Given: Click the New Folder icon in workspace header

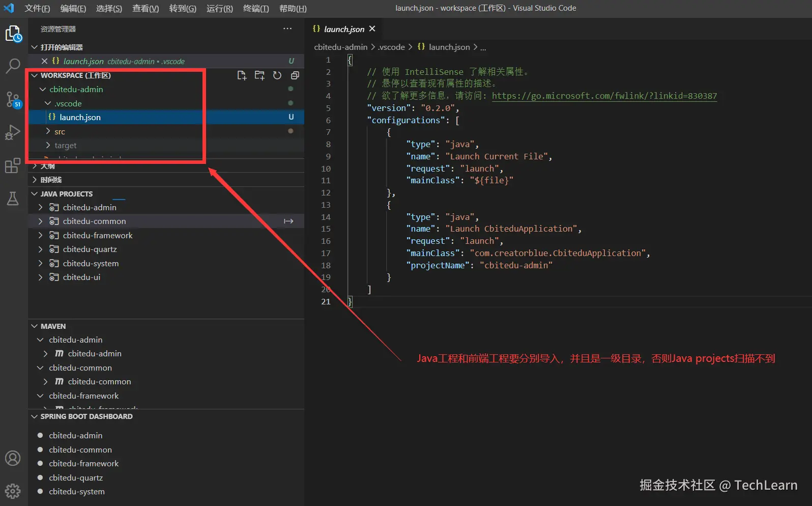Looking at the screenshot, I should tap(259, 75).
